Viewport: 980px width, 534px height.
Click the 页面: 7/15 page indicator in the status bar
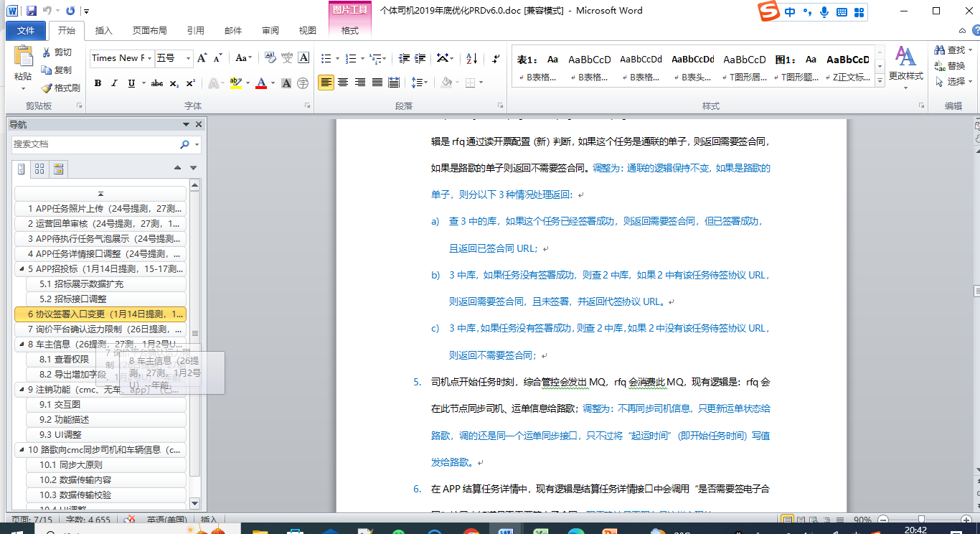(x=31, y=520)
